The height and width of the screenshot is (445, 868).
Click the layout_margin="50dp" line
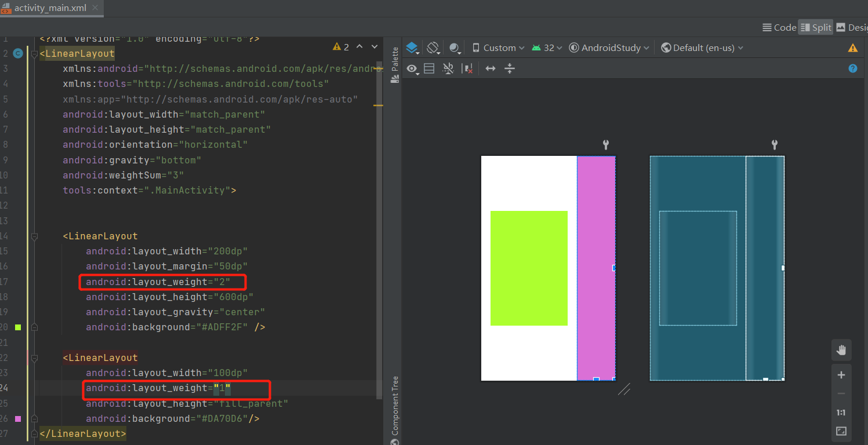[167, 267]
